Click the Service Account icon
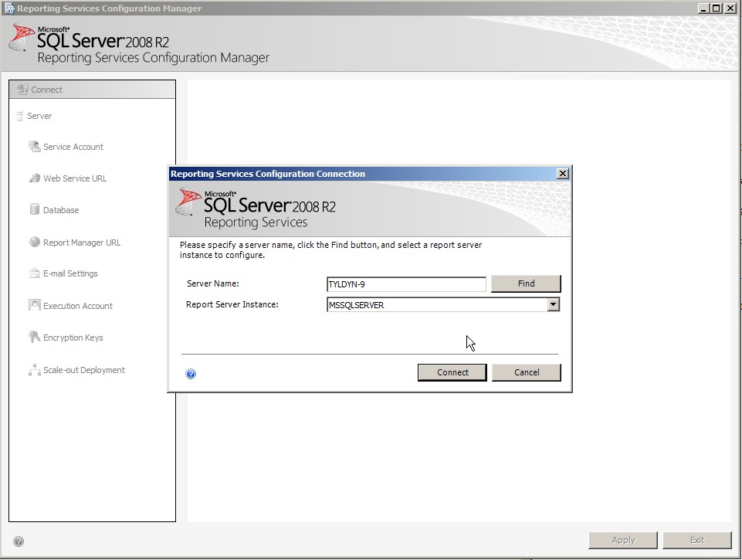Screen dimensions: 742x560 coord(34,147)
